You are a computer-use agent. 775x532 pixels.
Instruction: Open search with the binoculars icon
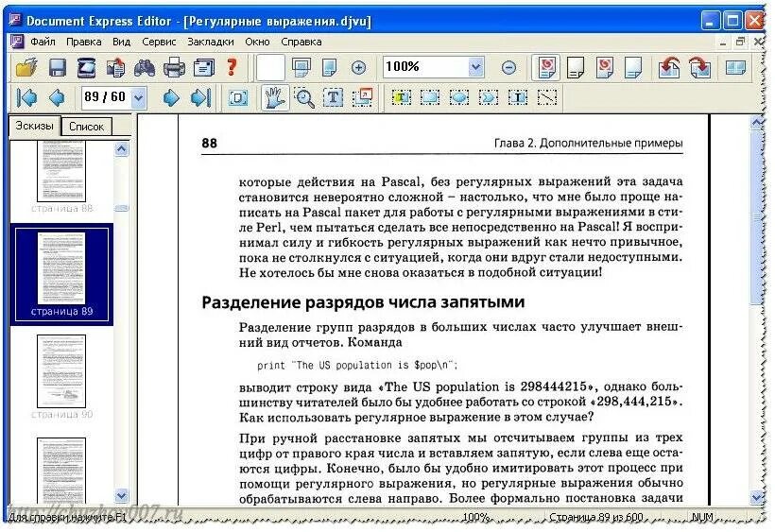click(145, 68)
